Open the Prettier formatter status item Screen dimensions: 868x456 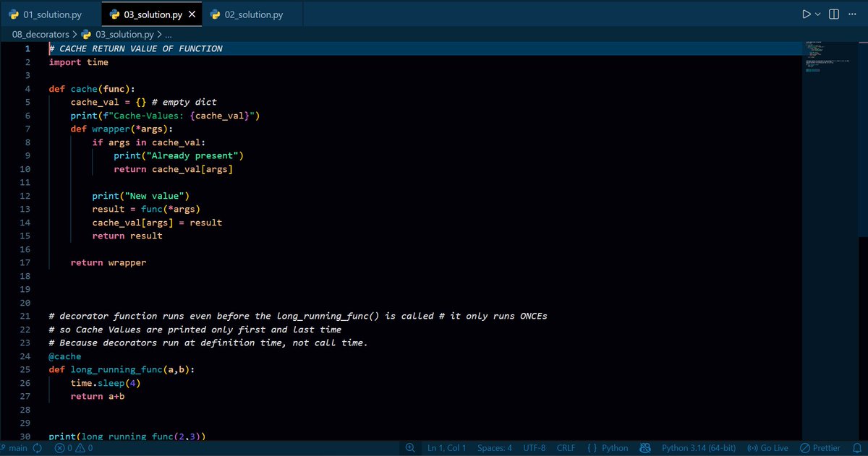click(820, 448)
